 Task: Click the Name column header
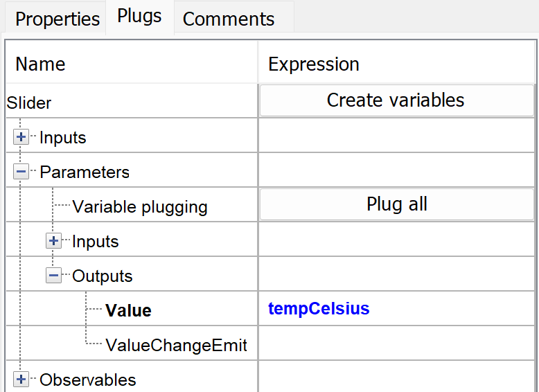point(40,64)
